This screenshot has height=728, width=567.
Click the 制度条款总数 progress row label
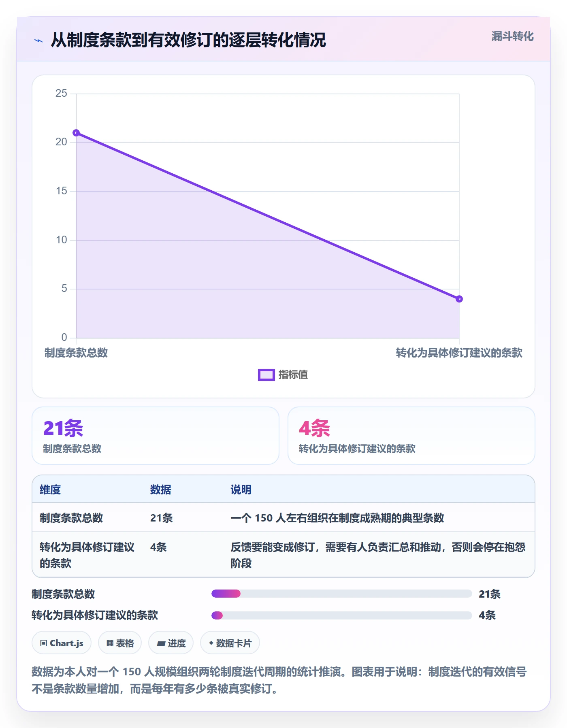click(x=63, y=594)
